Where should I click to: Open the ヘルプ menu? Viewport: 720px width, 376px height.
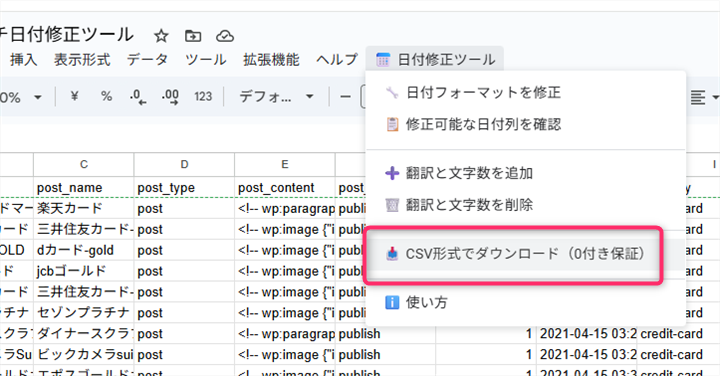pos(337,60)
